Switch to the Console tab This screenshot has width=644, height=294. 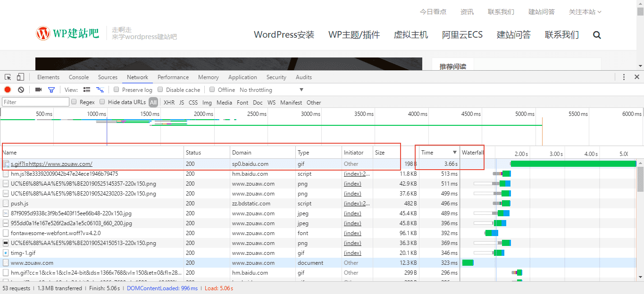coord(79,77)
